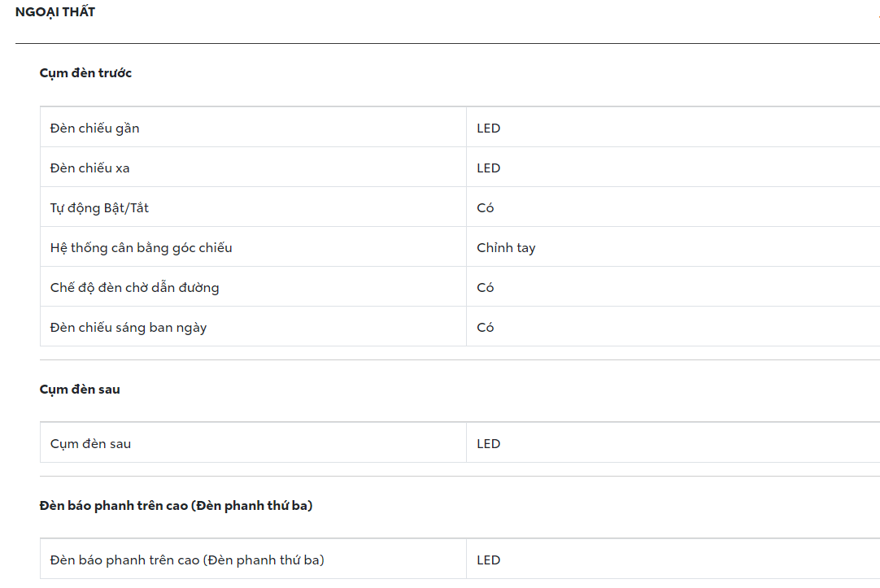The image size is (880, 588).
Task: Select the Chỉnh tay value cell
Action: coord(506,248)
